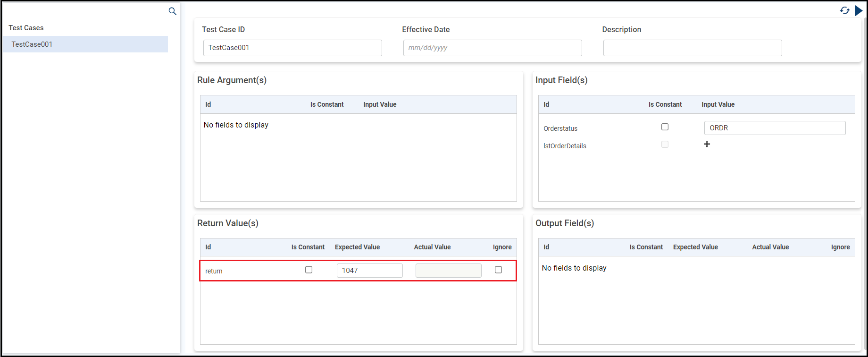Click the refresh icon at top right

pyautogui.click(x=844, y=10)
